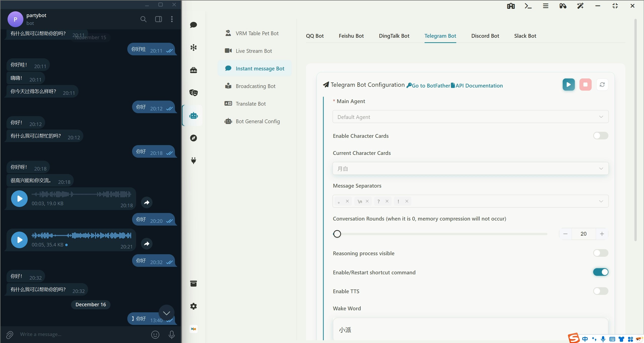The height and width of the screenshot is (343, 644).
Task: Refresh the Telegram Bot Configuration
Action: [602, 84]
